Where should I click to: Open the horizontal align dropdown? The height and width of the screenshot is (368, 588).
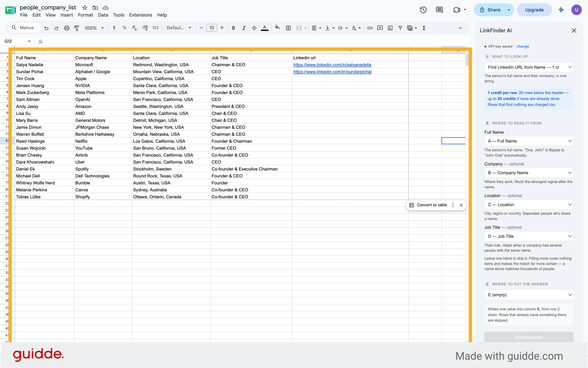(317, 28)
